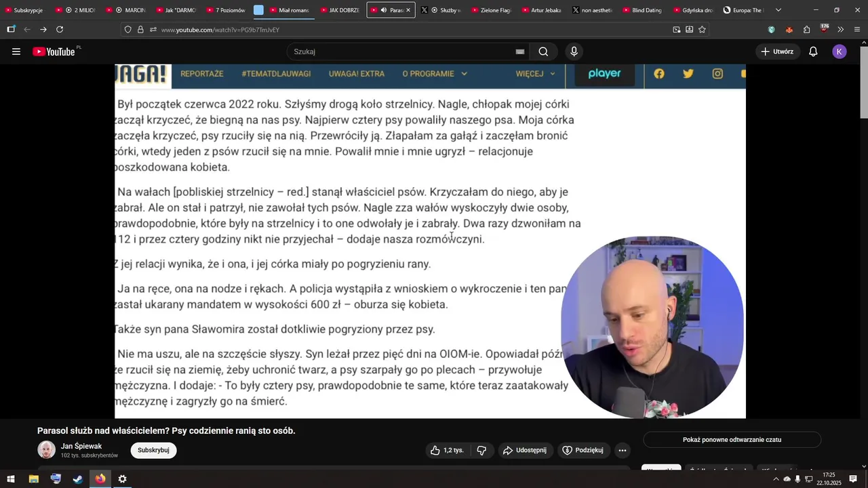Open the Utwórz create menu
Viewport: 868px width, 488px height.
pos(777,52)
